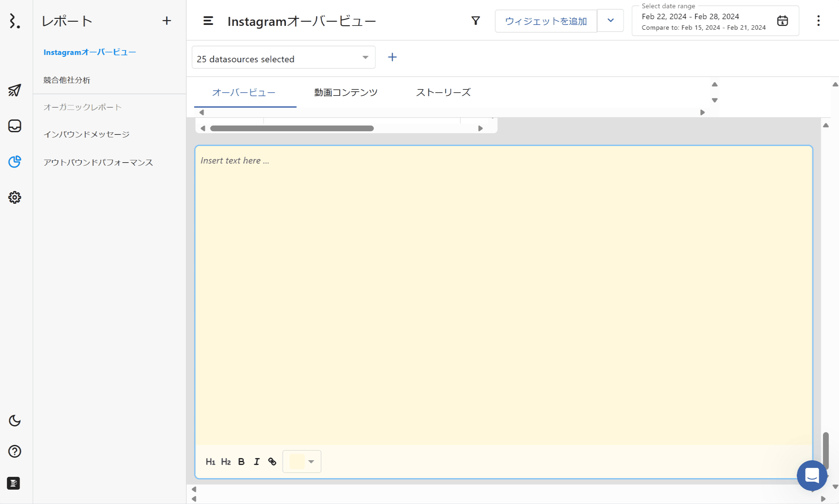Click the filter funnel icon
839x504 pixels.
475,21
